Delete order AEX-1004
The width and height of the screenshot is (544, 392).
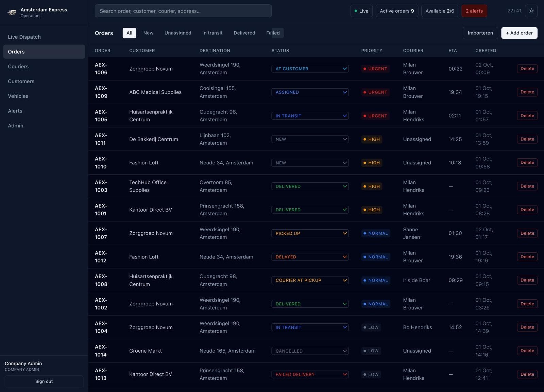point(527,327)
